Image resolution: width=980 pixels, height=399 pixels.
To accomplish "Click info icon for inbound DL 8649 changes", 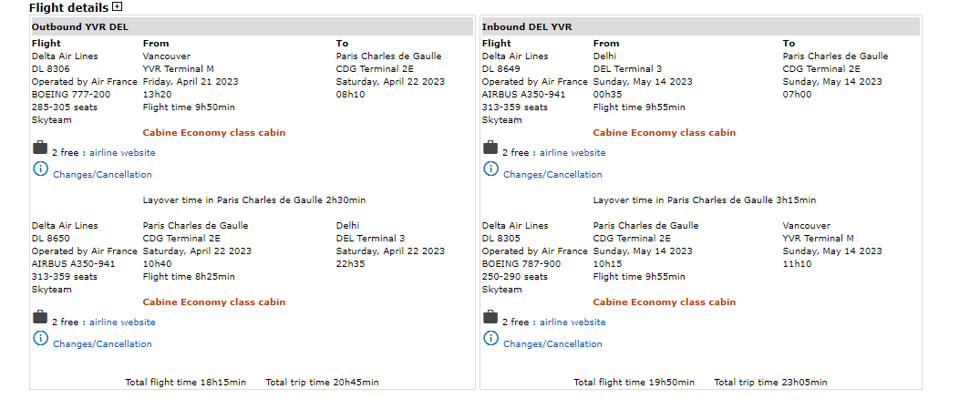I will coord(490,169).
